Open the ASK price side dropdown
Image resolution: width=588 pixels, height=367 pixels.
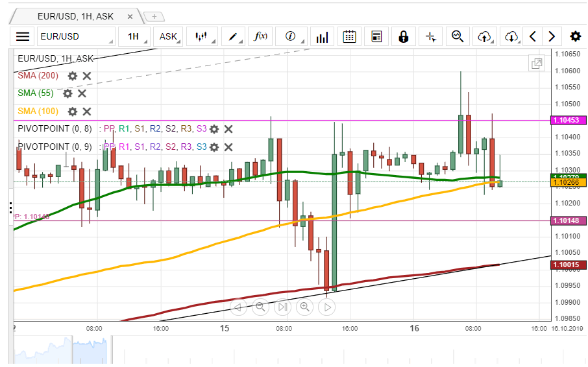[x=169, y=37]
